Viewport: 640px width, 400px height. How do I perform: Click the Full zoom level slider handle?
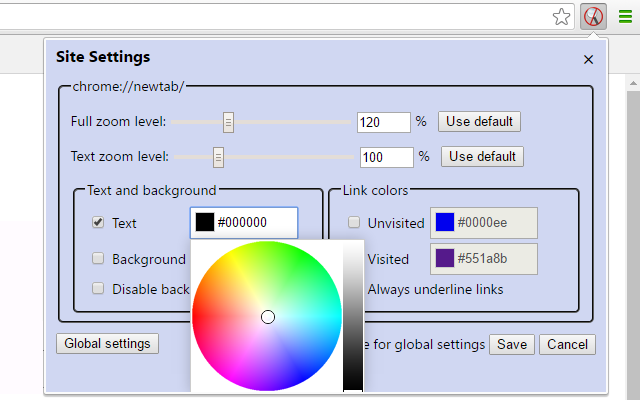point(228,122)
